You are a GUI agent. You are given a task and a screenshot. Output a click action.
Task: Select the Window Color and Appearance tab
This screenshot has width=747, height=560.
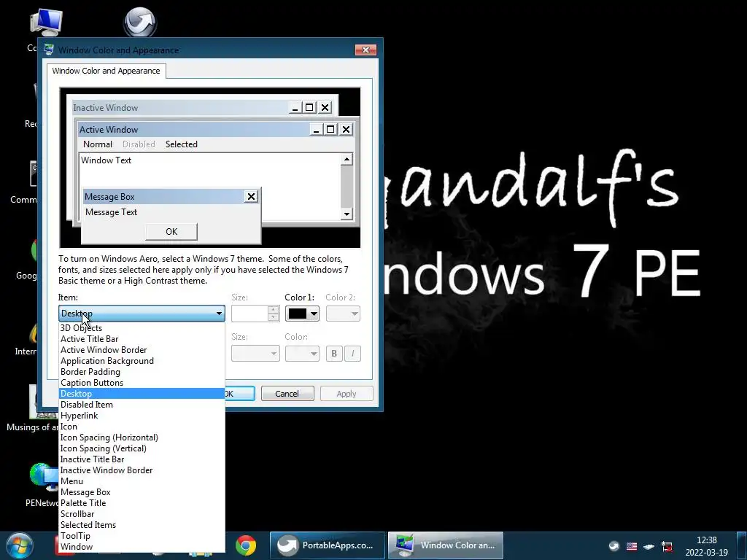107,71
